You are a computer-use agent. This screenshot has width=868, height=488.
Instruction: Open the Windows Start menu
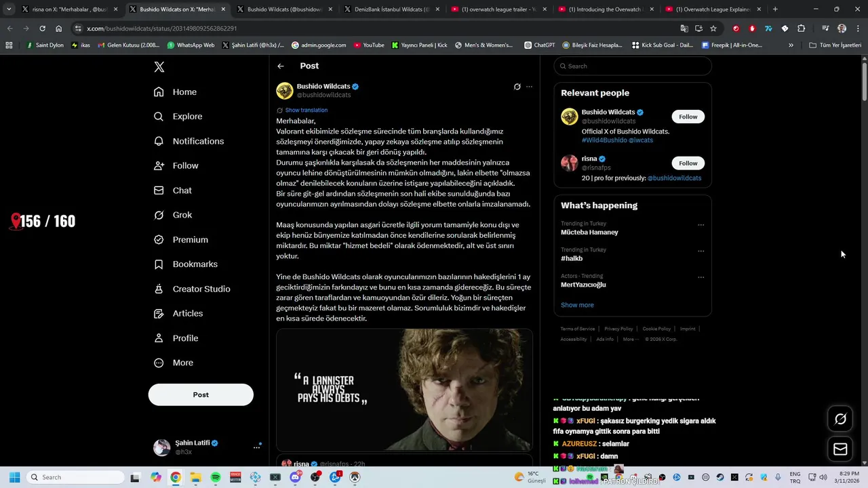click(14, 477)
